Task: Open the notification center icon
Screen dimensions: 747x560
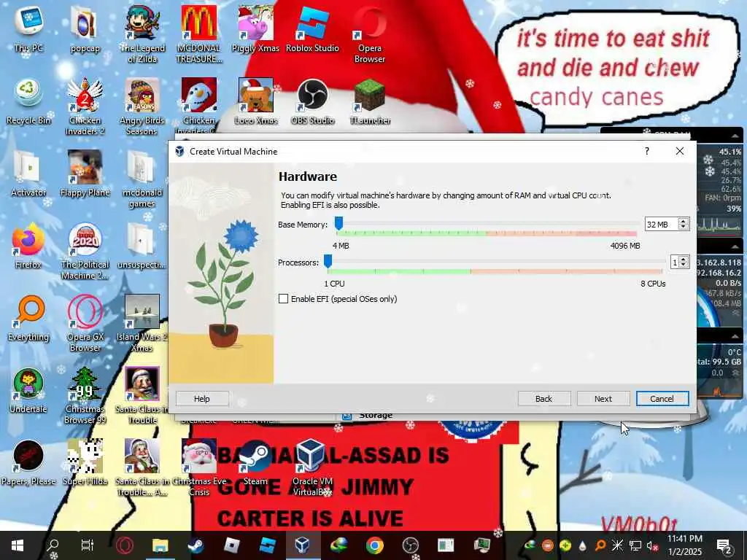Action: pos(724,545)
